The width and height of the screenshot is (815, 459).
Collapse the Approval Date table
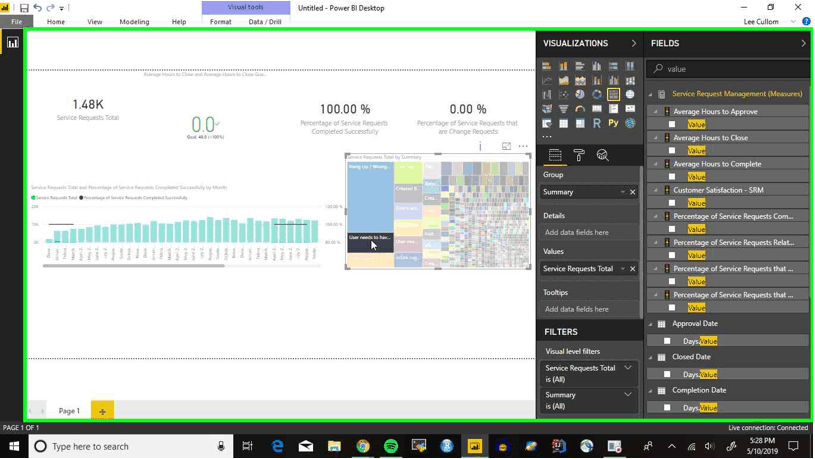[x=650, y=324]
